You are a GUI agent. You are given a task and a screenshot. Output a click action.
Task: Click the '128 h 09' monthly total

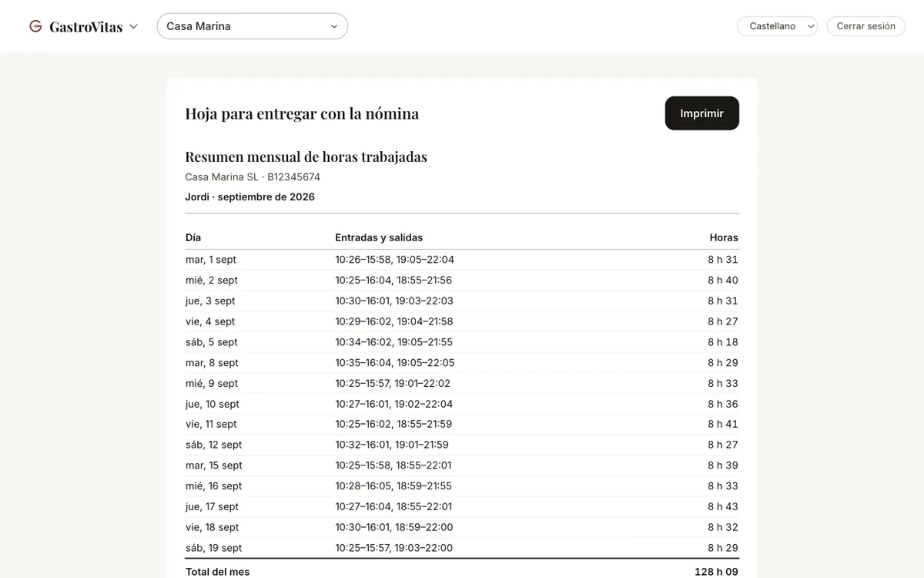(716, 572)
